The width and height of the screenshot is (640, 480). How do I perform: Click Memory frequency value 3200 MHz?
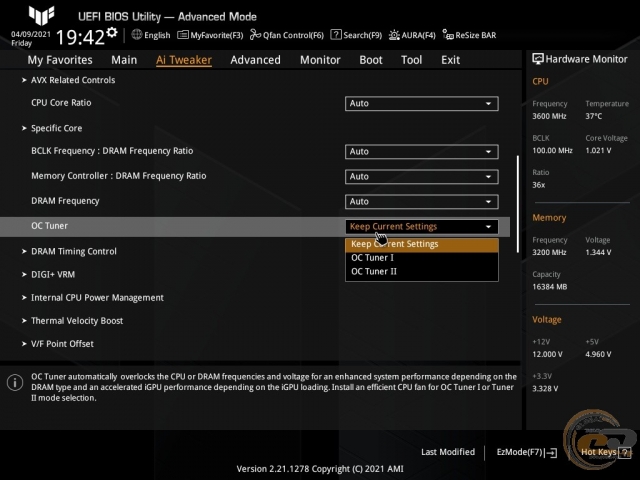549,253
